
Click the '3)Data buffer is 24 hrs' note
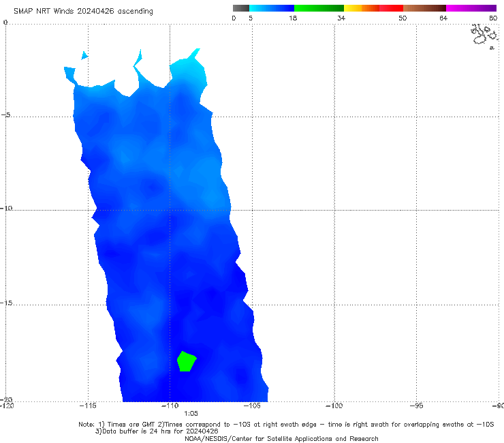tap(157, 431)
